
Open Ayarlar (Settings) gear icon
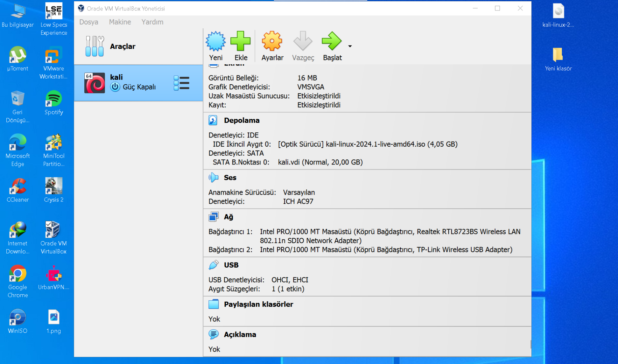272,41
